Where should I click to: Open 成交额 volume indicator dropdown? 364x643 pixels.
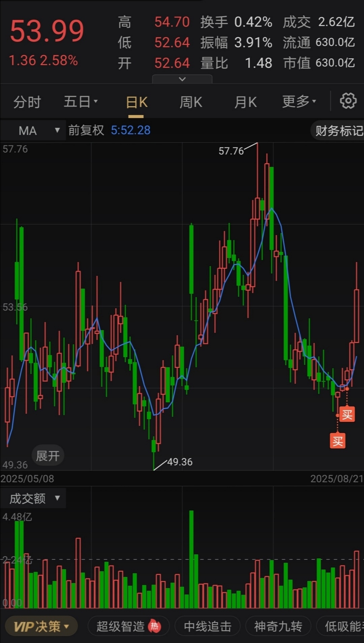click(x=33, y=498)
